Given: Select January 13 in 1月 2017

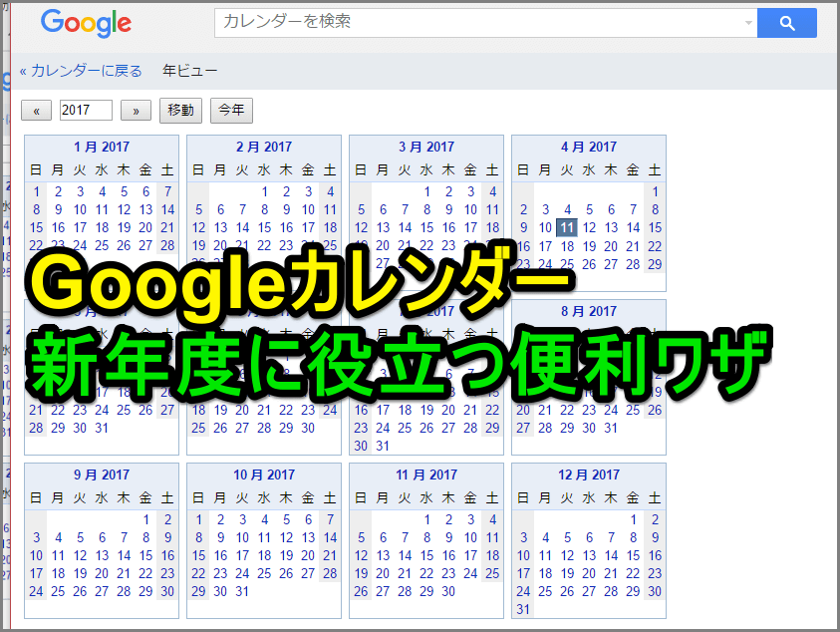Looking at the screenshot, I should tap(145, 210).
